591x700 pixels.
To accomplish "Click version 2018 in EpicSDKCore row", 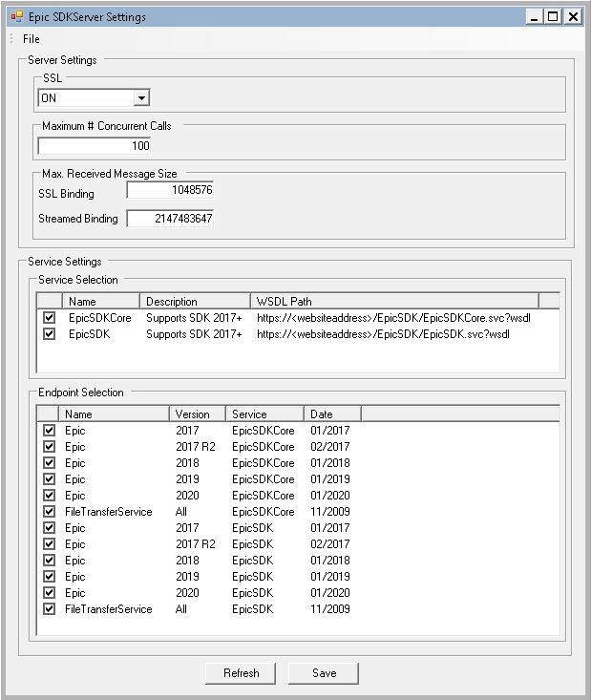I will [x=187, y=463].
